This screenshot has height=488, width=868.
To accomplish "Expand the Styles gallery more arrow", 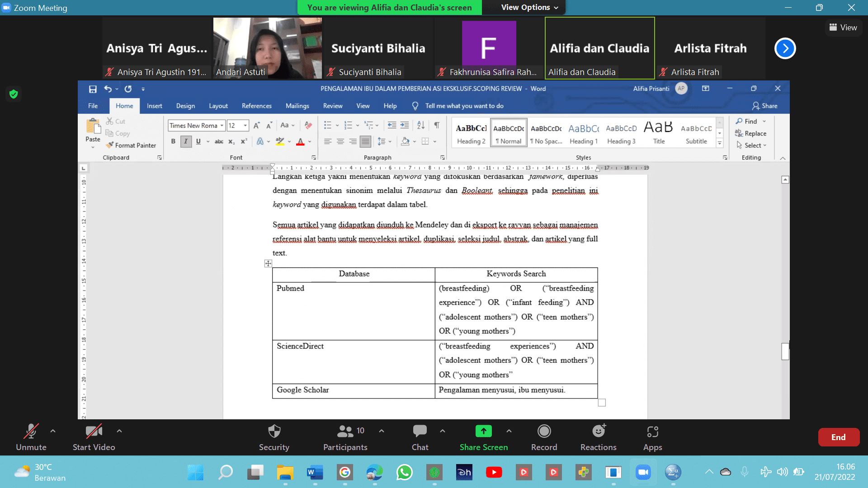I will click(x=720, y=143).
